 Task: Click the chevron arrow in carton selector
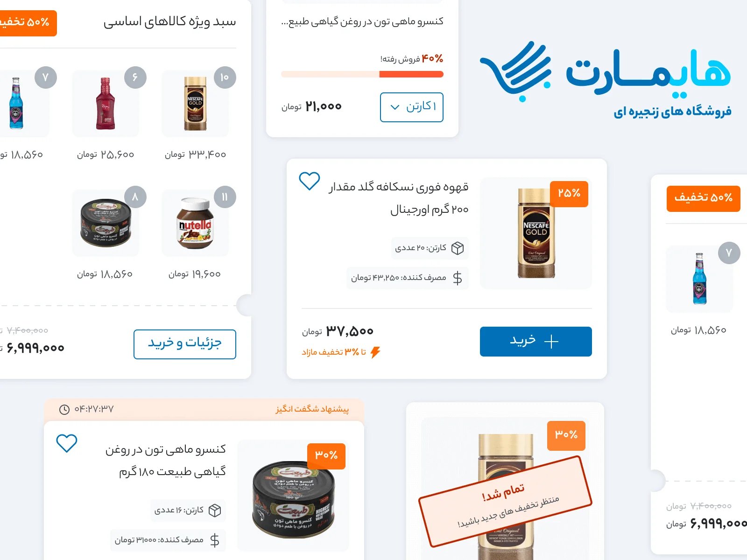point(395,107)
